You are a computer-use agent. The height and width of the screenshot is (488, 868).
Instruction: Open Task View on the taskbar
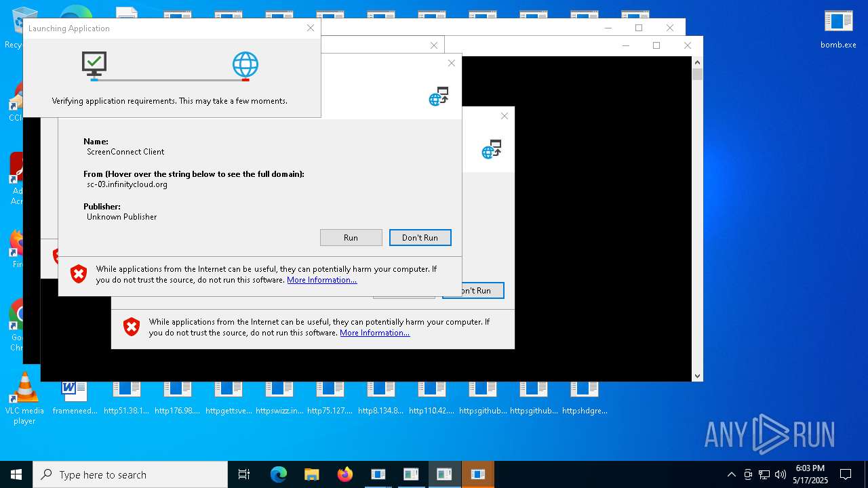click(x=244, y=474)
